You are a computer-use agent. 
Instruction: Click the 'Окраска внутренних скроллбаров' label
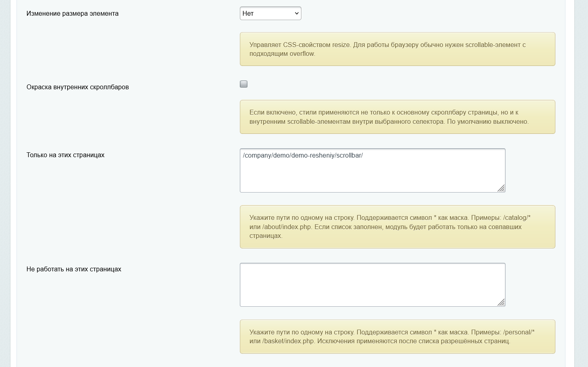click(78, 87)
